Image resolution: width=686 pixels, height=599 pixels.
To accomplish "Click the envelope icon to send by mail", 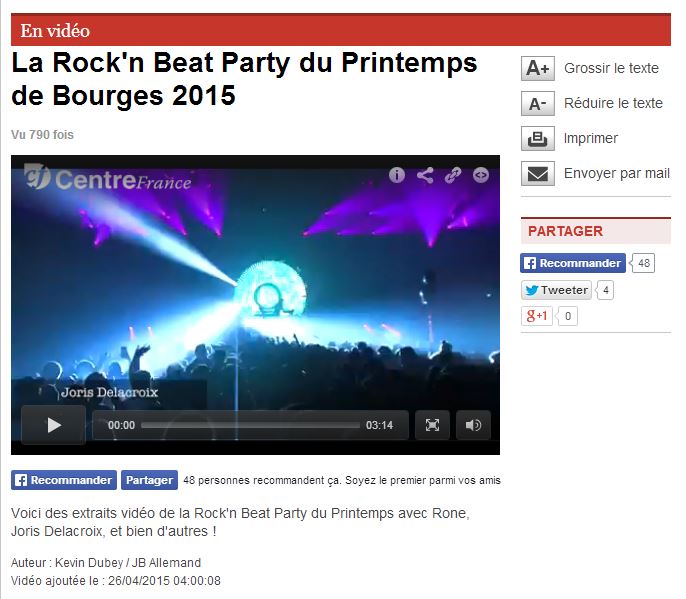I will 537,173.
